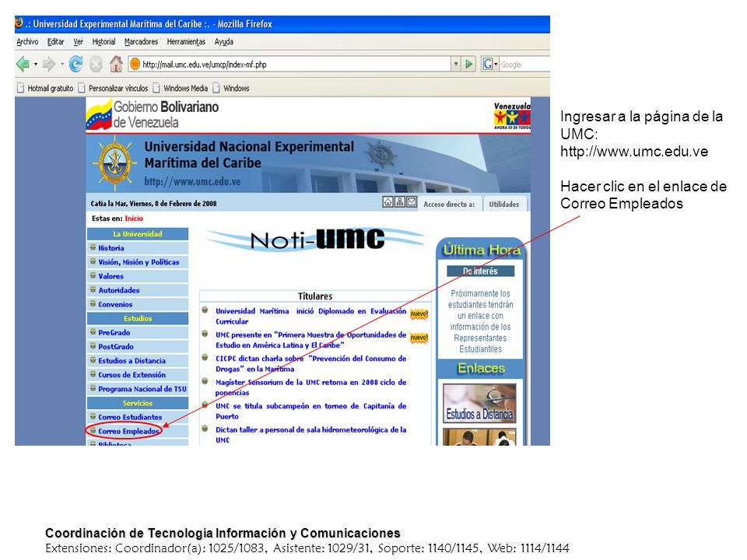This screenshot has width=747, height=560.
Task: Open the Valores link
Action: point(110,276)
